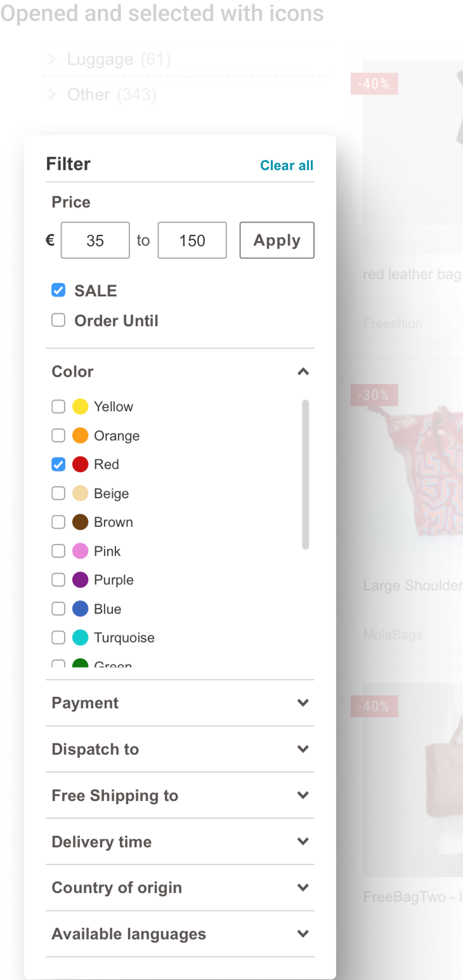Click the minimum price field

(x=95, y=241)
